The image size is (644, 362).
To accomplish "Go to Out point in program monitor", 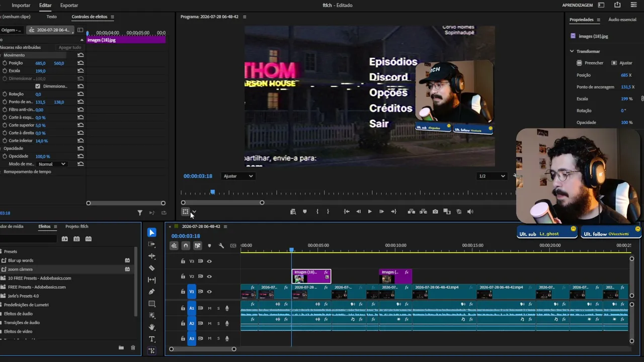I will [393, 212].
